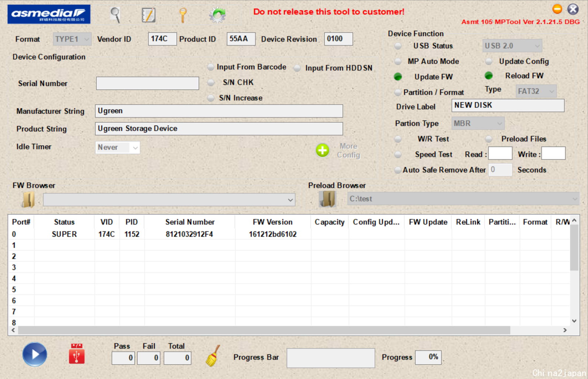Open Preload Browser folder icon

(327, 199)
